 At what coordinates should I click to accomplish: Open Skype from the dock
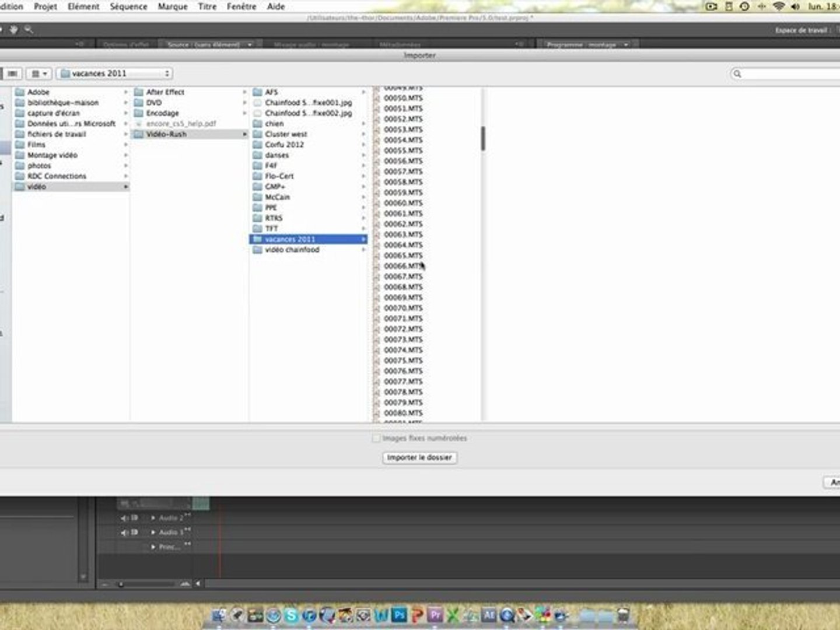(x=291, y=615)
